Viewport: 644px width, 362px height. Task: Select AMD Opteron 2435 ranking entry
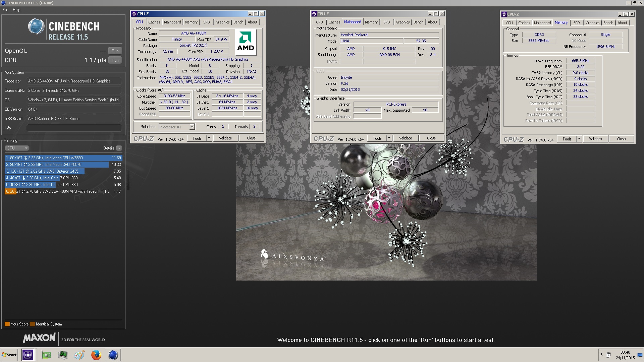point(63,171)
